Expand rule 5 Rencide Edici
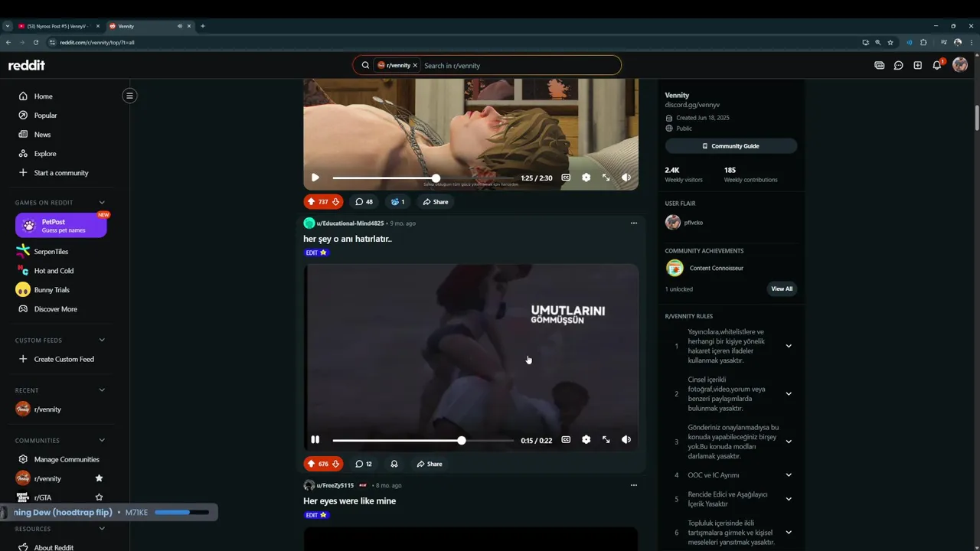The image size is (980, 551). (789, 499)
